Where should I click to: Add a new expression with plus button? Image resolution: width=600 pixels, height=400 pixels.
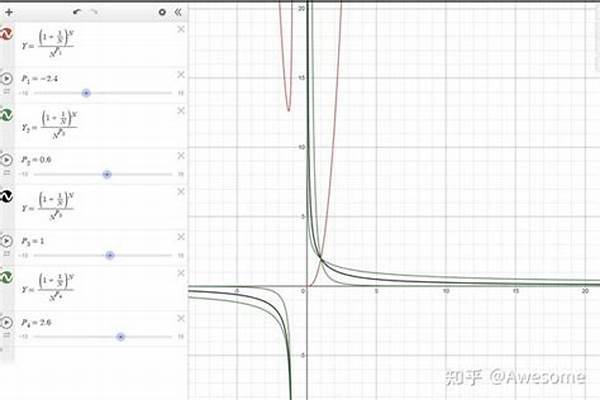pos(9,12)
